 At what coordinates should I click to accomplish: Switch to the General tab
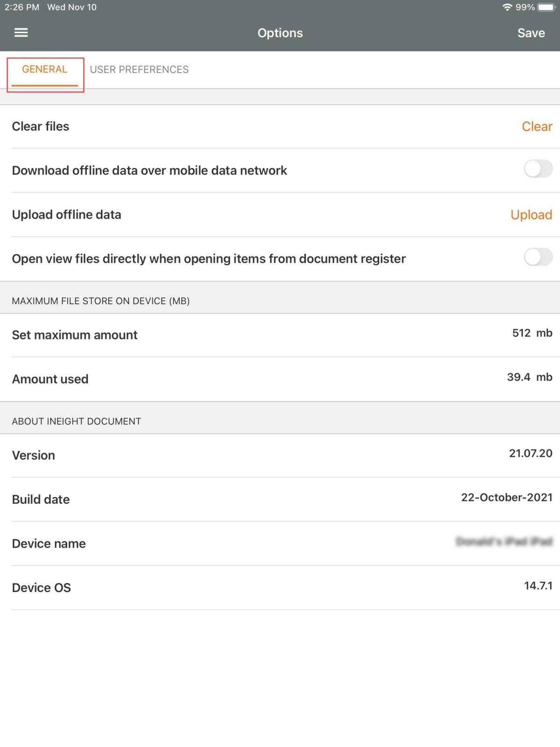point(45,70)
